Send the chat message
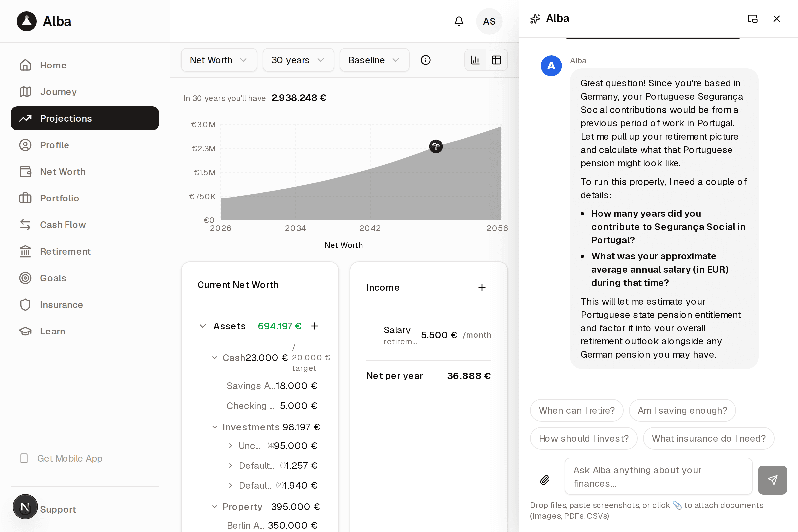Screen dimensions: 798x532 tap(772, 480)
